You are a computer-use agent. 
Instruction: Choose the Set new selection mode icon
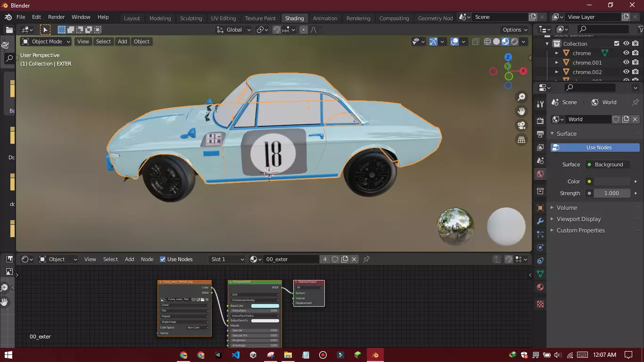tap(62, 30)
